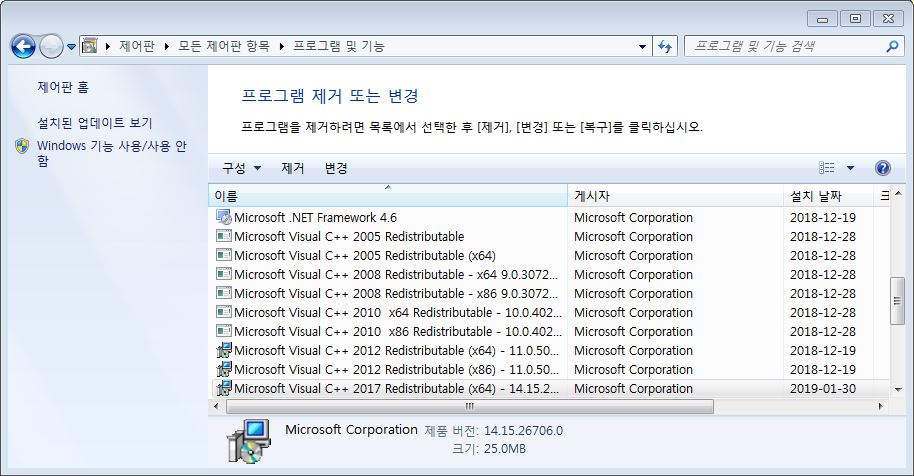
Task: Click installer icon of Visual C++ 2012 (x86)
Action: [224, 369]
